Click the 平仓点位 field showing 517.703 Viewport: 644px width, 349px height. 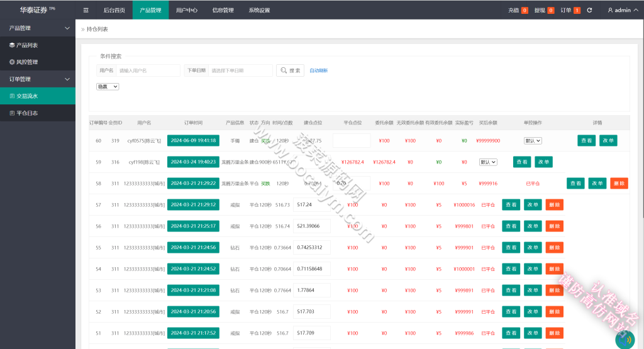[312, 312]
